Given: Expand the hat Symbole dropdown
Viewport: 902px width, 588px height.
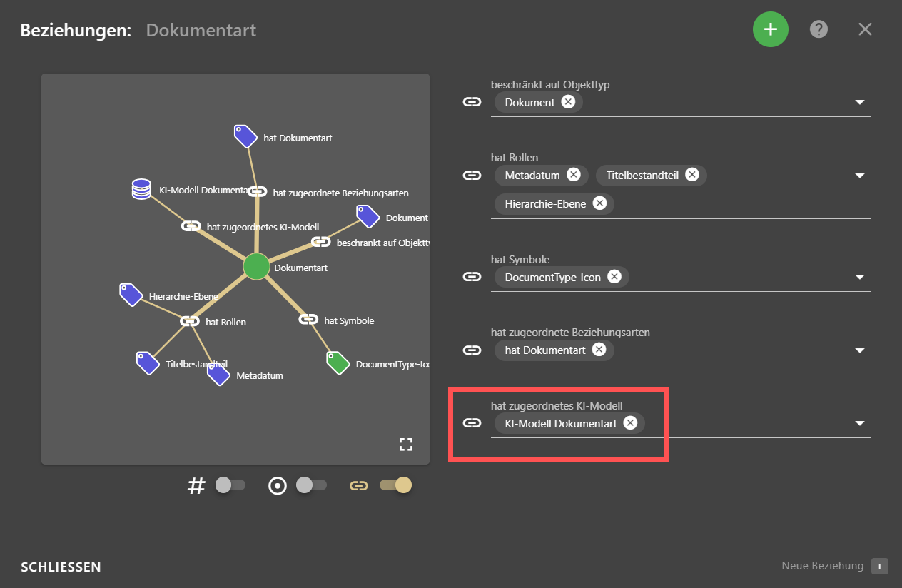Looking at the screenshot, I should [x=860, y=277].
